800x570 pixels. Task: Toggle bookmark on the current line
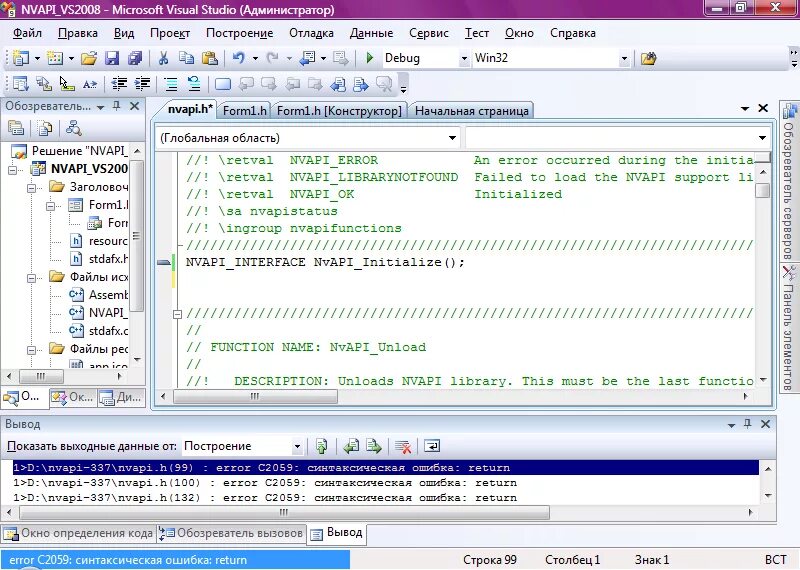[222, 84]
